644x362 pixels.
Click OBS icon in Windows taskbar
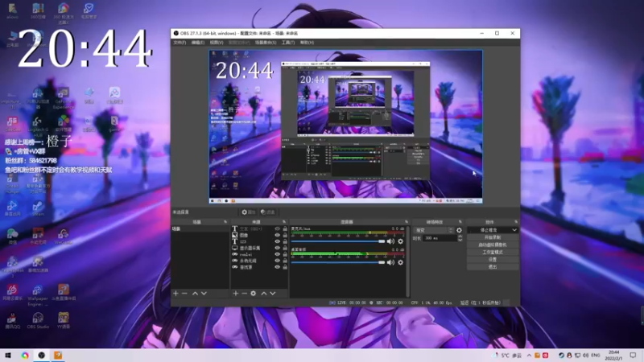tap(42, 355)
